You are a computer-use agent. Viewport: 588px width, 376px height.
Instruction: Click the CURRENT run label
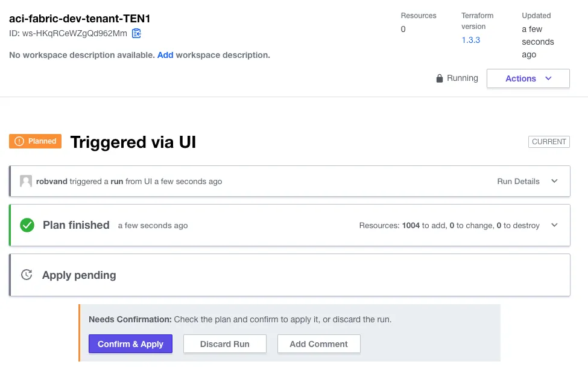549,142
